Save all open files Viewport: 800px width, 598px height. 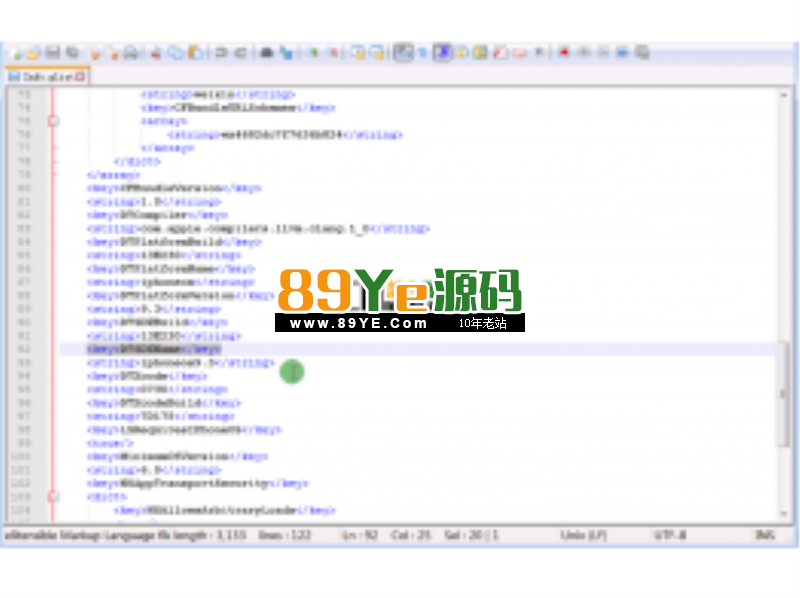pyautogui.click(x=72, y=53)
